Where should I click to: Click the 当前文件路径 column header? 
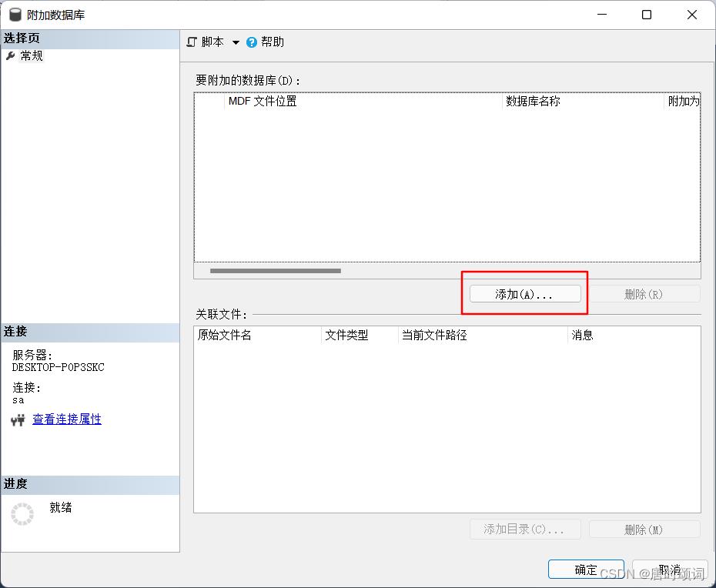point(483,335)
